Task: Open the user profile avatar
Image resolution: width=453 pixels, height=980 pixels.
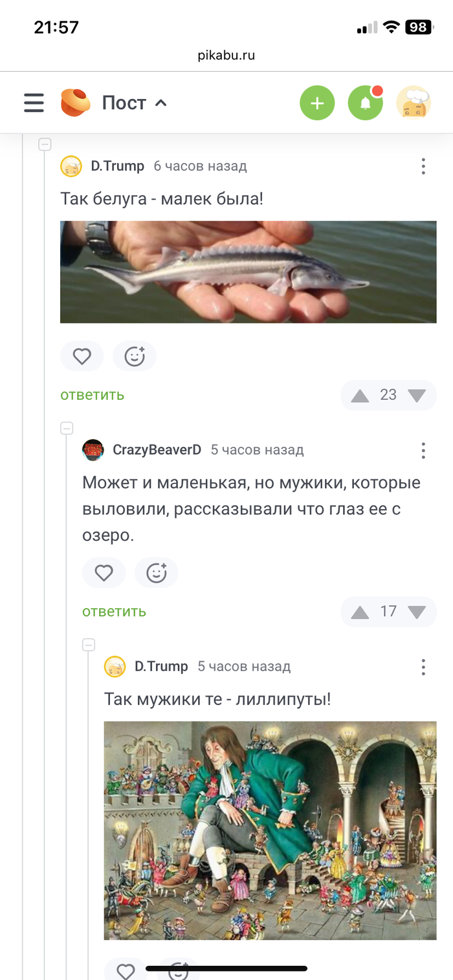Action: [x=414, y=103]
